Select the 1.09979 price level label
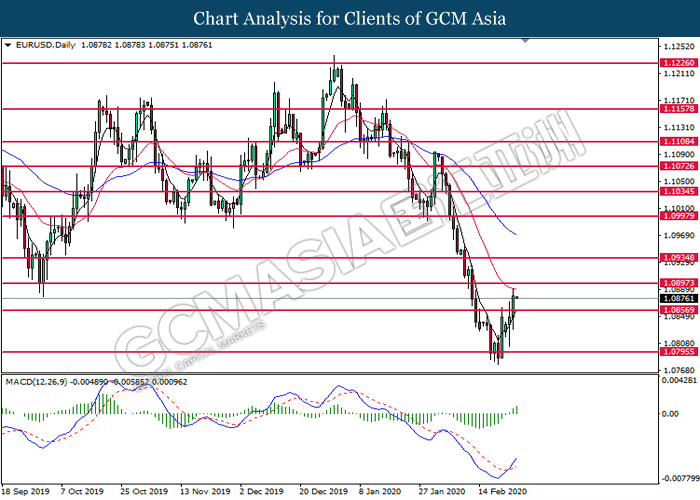 678,216
